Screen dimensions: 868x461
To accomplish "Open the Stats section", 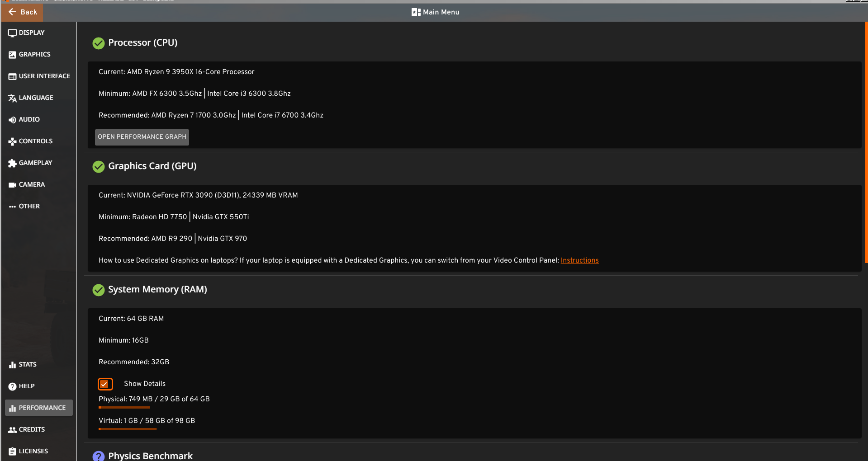I will click(39, 364).
